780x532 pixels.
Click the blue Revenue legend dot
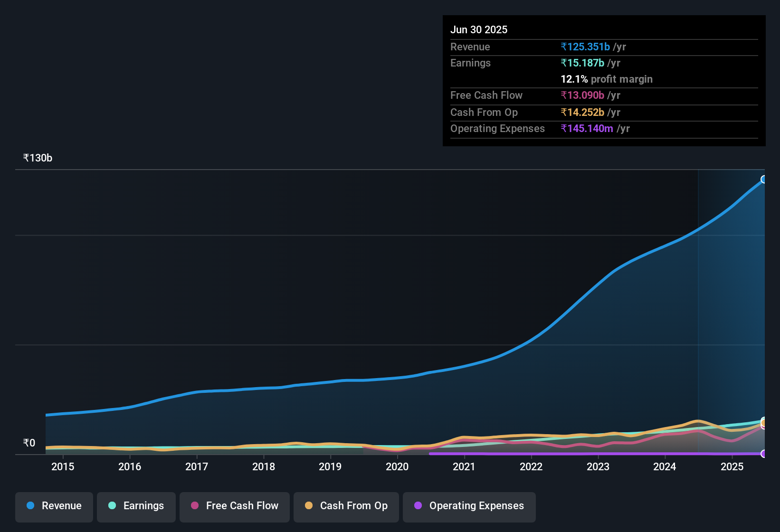click(30, 506)
